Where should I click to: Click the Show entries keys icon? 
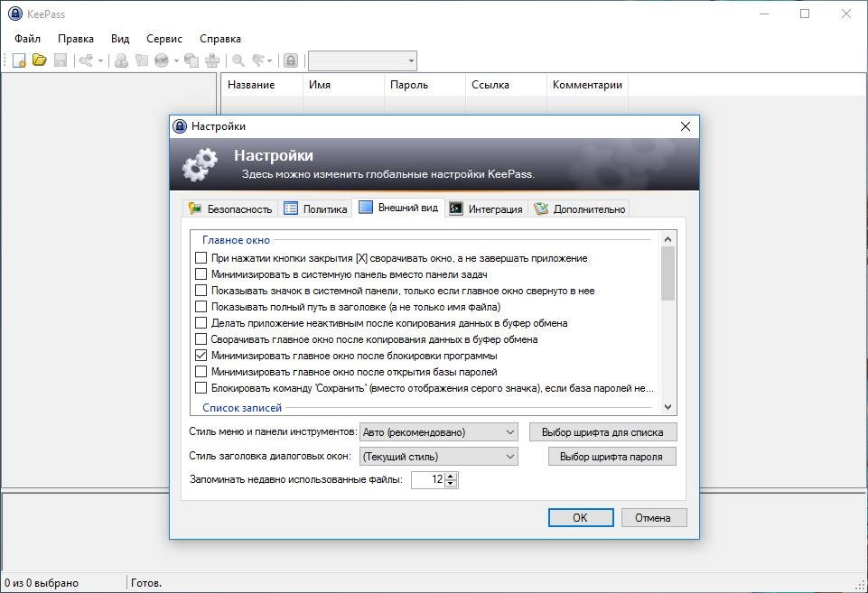[258, 60]
